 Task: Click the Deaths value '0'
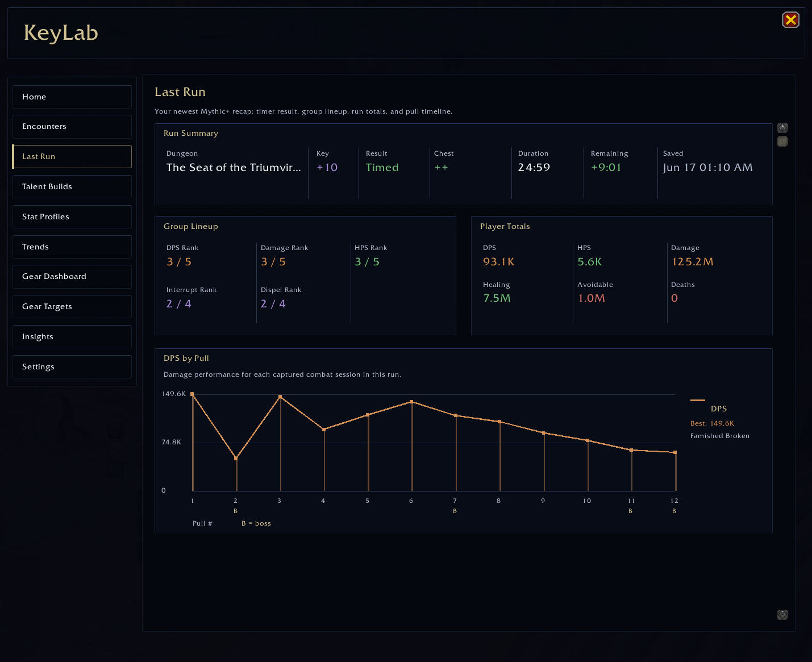(674, 298)
